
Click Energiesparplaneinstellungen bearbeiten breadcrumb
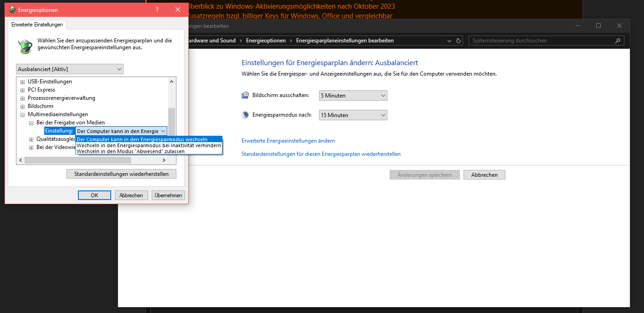coord(345,41)
